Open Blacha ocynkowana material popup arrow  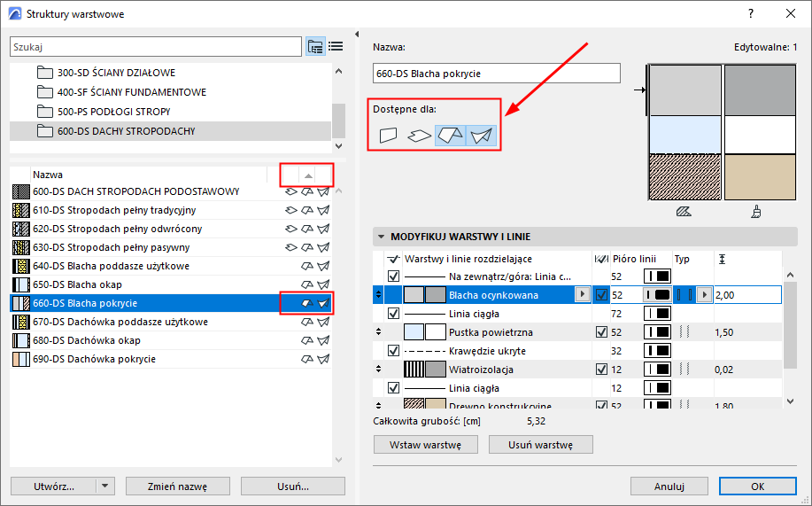583,294
